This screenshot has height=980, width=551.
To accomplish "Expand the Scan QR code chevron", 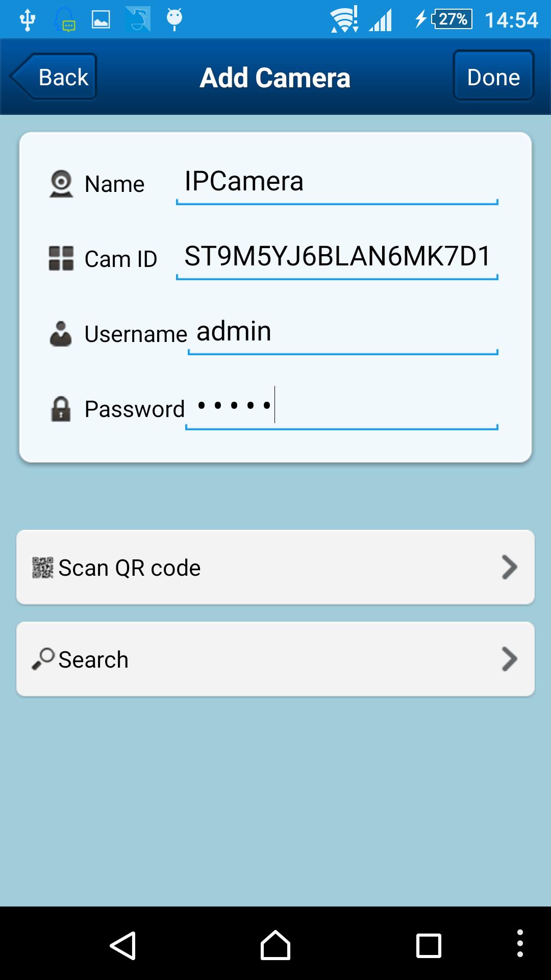I will point(509,567).
